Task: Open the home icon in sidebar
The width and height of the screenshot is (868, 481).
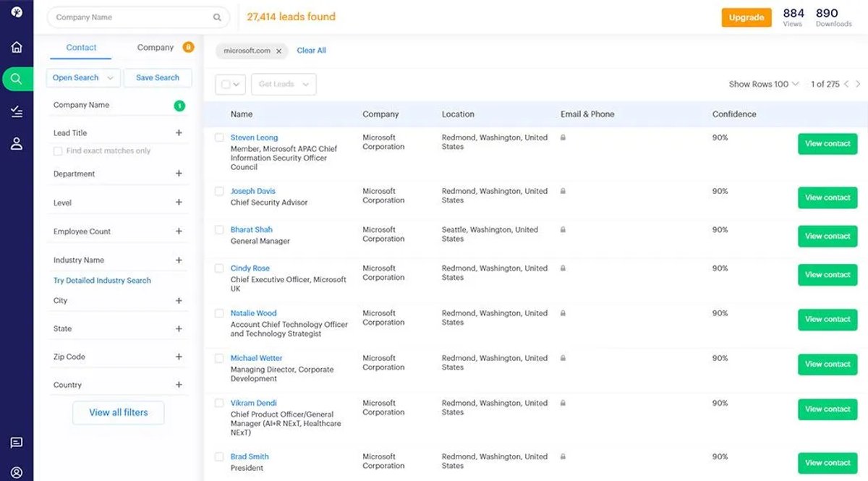Action: pos(17,47)
